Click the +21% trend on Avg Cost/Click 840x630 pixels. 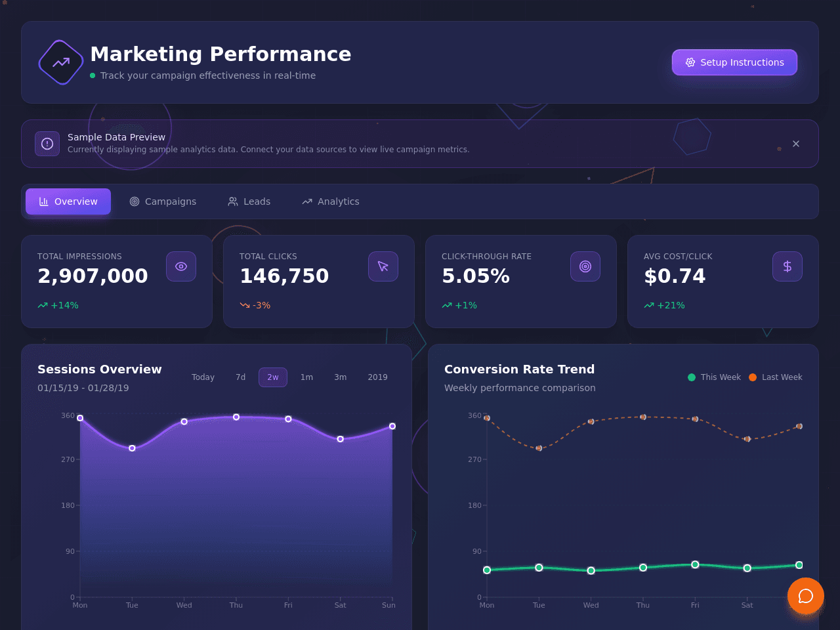click(x=664, y=305)
